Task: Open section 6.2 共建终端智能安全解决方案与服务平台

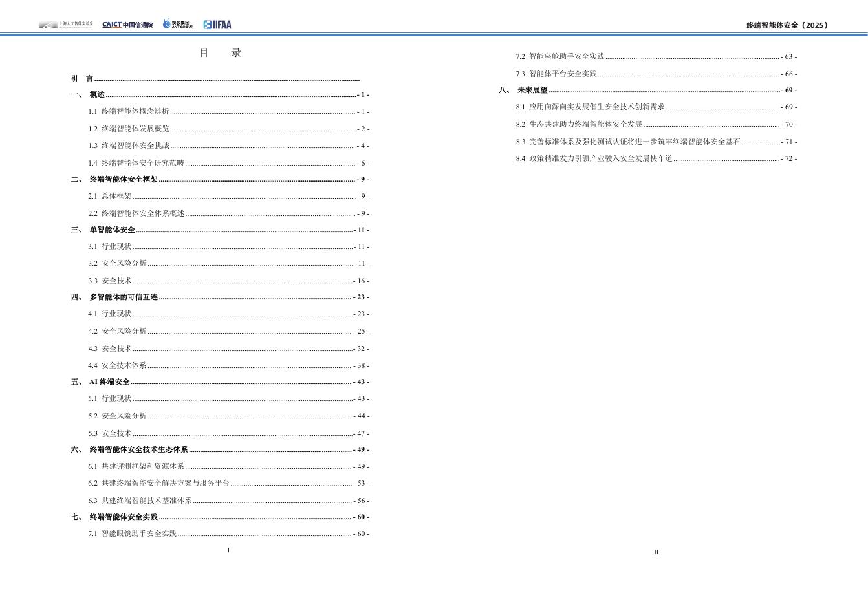Action: pyautogui.click(x=229, y=483)
